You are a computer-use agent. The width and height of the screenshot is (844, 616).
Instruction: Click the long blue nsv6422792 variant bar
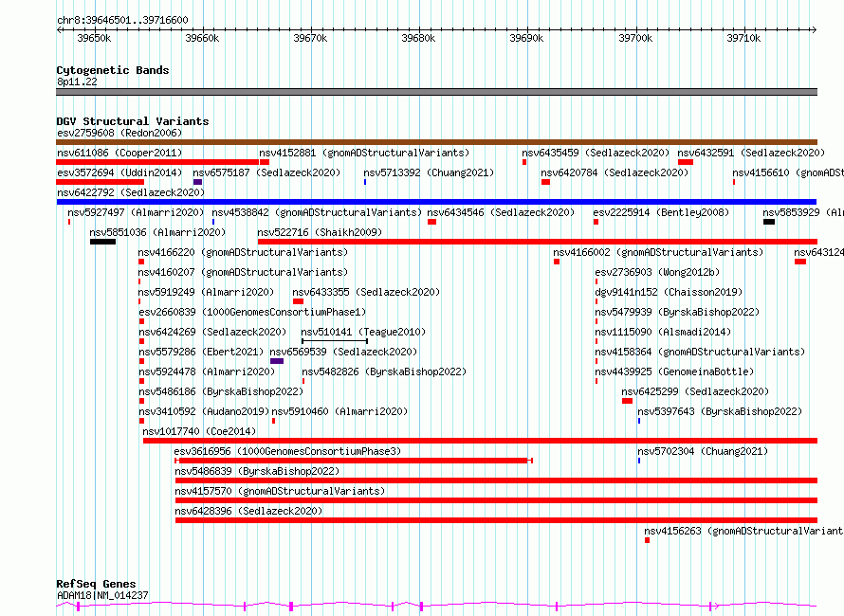pyautogui.click(x=436, y=202)
